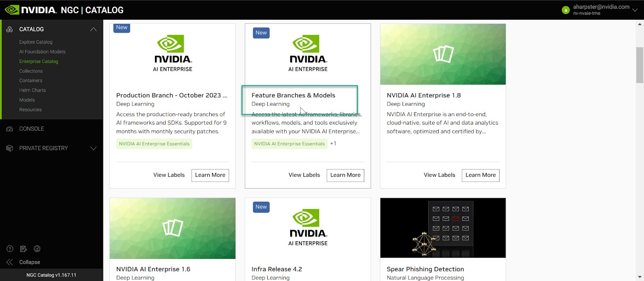644x281 pixels.
Task: Click the PRIVATE REGISTRY icon
Action: [10, 148]
